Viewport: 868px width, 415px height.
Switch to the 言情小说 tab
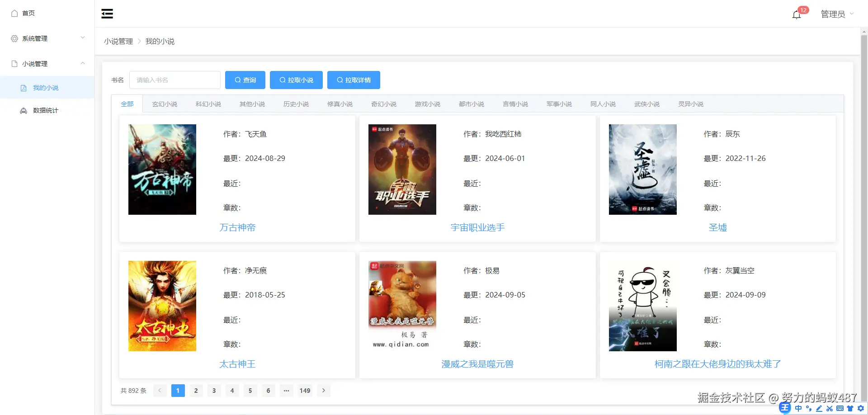(515, 104)
